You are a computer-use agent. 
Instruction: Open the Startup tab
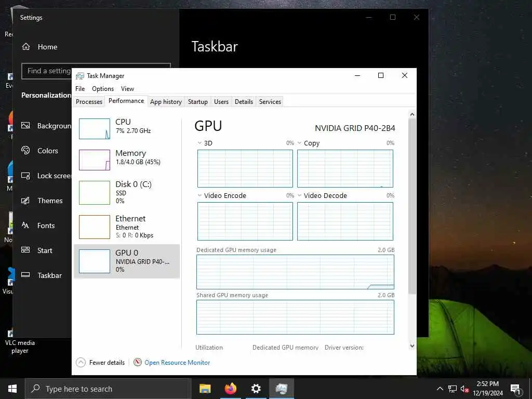pos(198,101)
